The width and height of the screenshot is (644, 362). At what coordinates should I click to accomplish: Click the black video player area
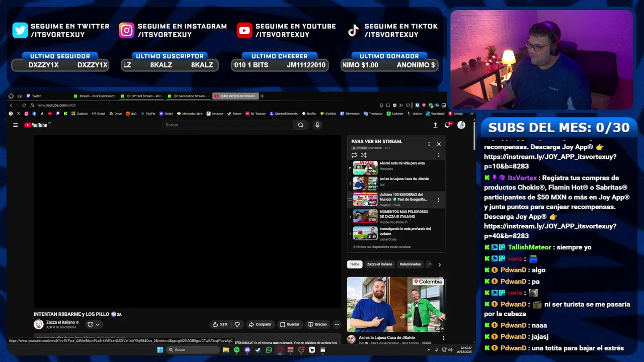click(187, 221)
